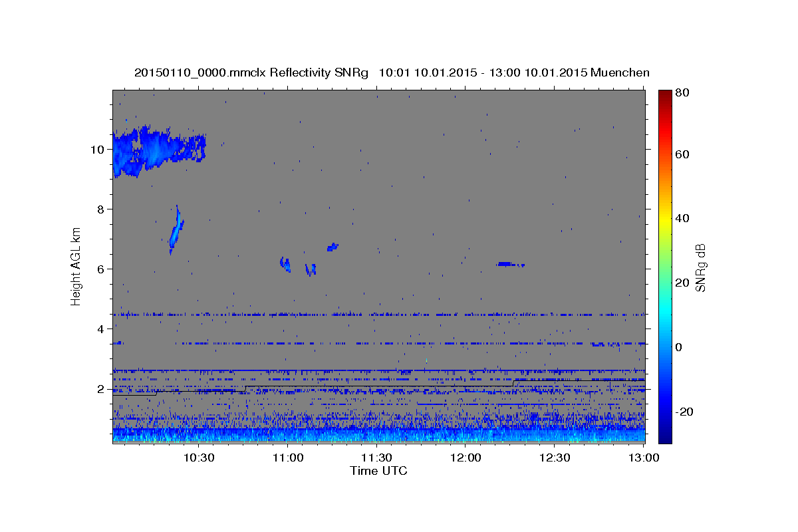Click the 10:30 time tick label

click(198, 458)
